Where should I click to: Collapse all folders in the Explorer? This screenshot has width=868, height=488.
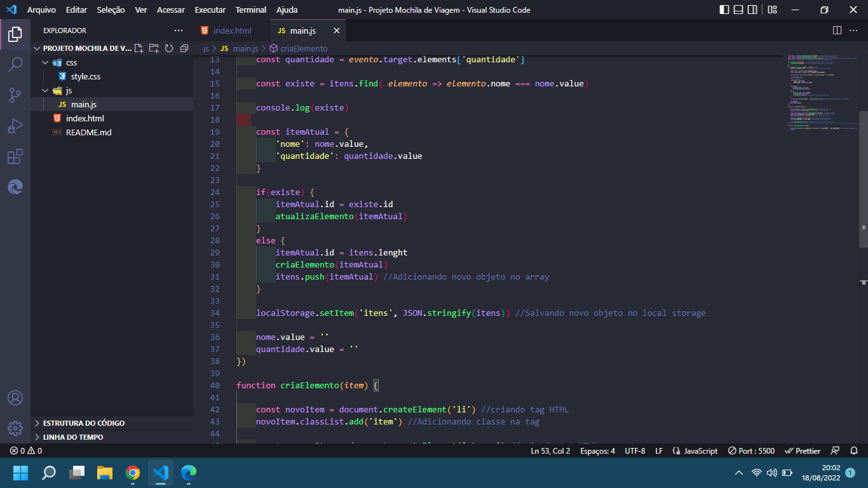coord(184,48)
